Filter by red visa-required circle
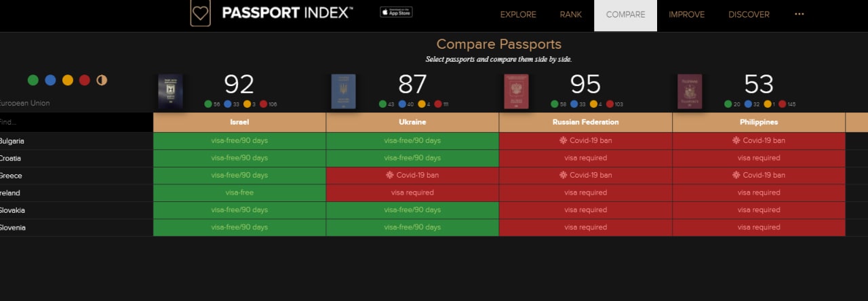This screenshot has width=868, height=301. pos(84,80)
